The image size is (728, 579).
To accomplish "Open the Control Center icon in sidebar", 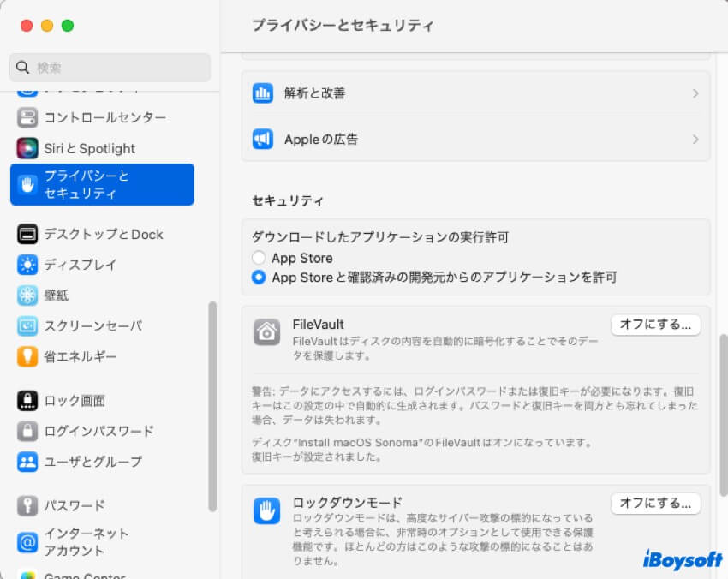I will pos(27,117).
